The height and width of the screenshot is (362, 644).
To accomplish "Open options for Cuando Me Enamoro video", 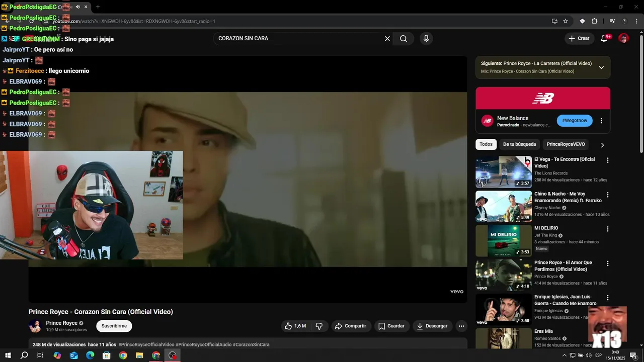I will coord(607,298).
